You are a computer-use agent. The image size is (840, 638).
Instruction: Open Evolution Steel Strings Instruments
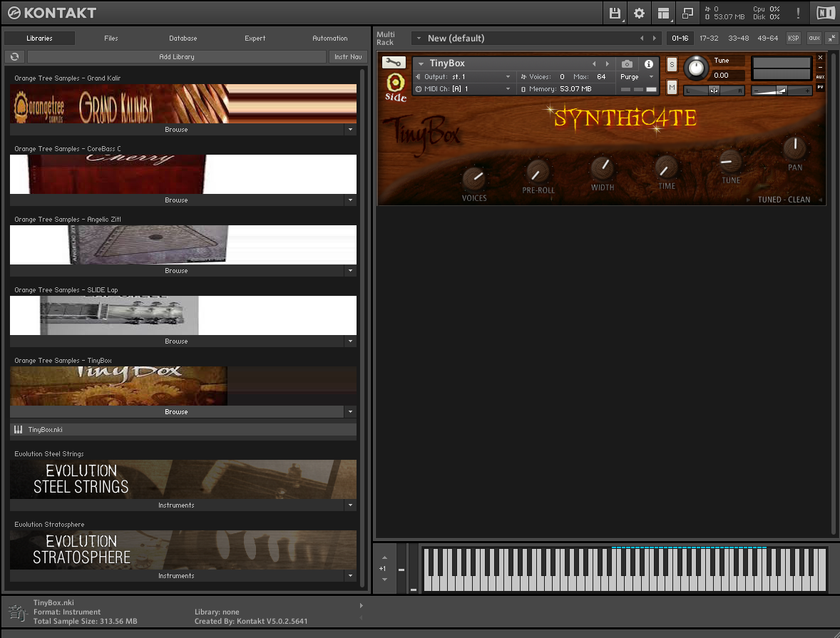(x=177, y=505)
